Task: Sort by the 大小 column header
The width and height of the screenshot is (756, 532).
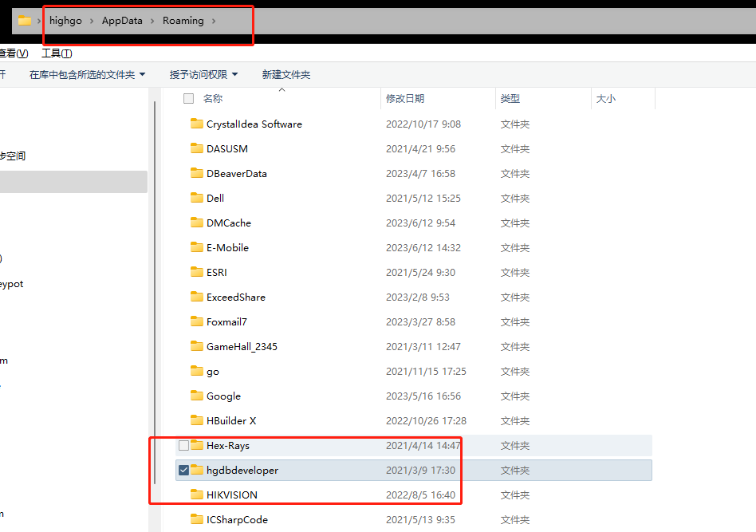Action: coord(605,98)
